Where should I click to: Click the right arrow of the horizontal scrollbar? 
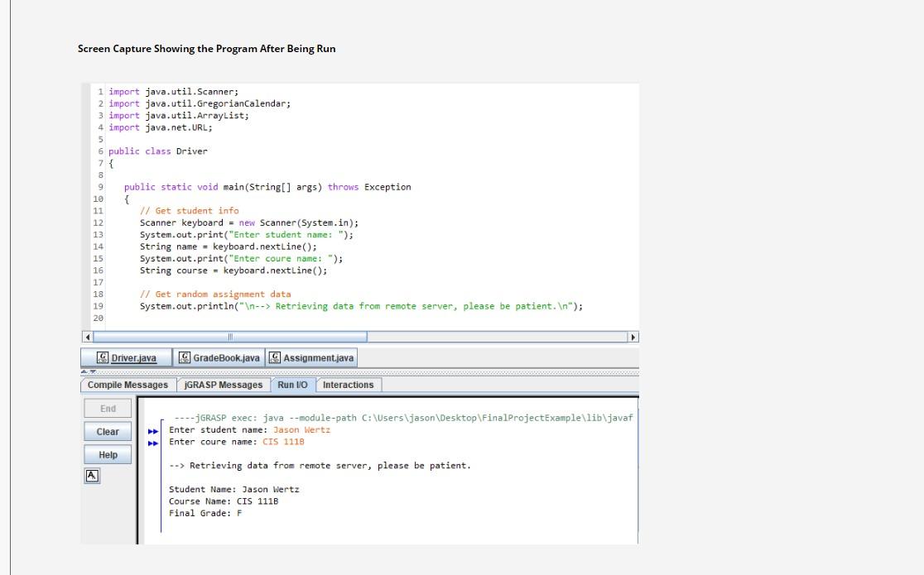click(x=633, y=336)
